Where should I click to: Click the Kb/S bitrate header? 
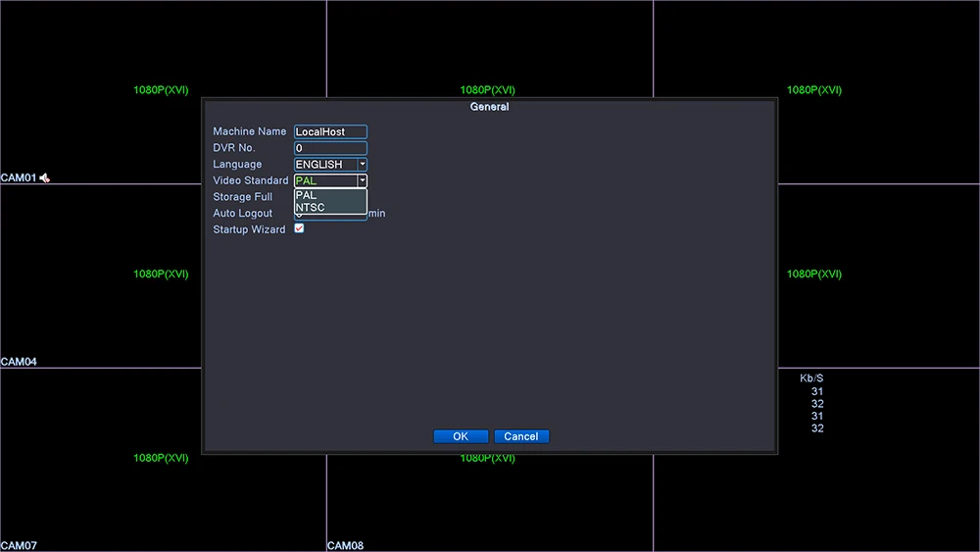pyautogui.click(x=811, y=378)
